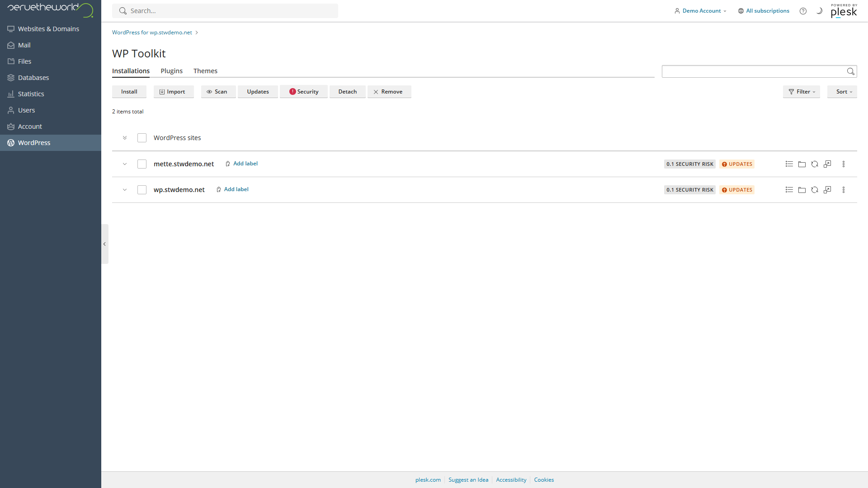Open the file manager folder icon for mette.stwdemo.net

pos(802,164)
